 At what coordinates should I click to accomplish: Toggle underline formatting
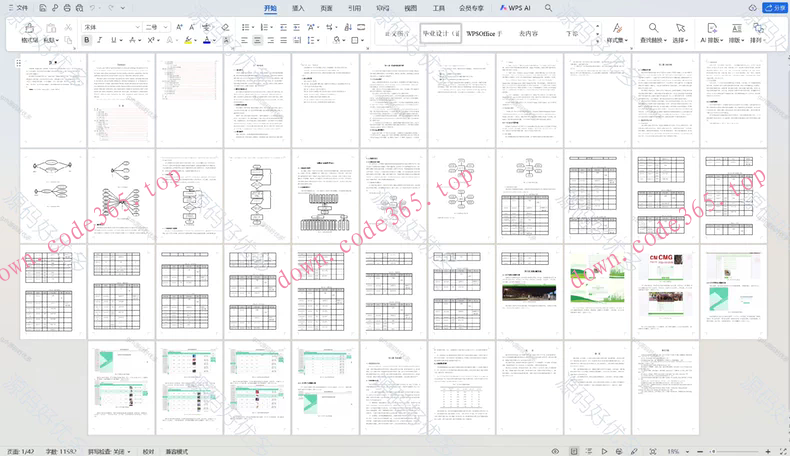pos(115,41)
